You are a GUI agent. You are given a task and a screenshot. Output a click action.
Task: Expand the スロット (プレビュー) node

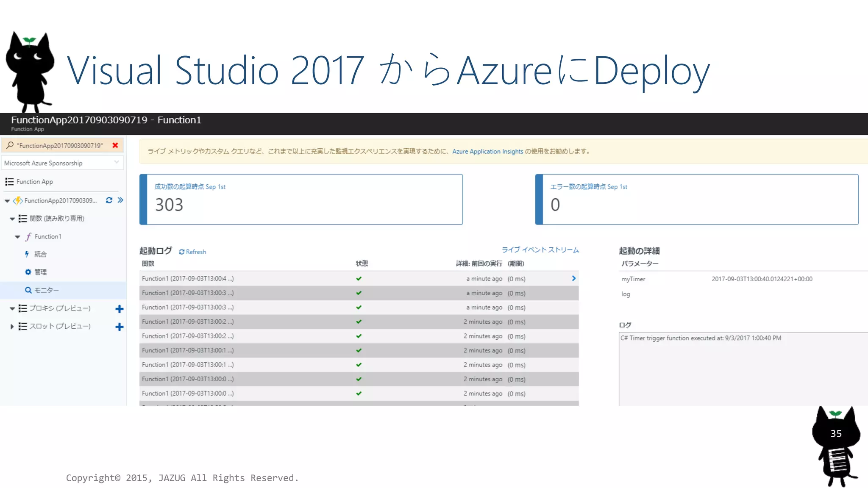[x=12, y=326]
